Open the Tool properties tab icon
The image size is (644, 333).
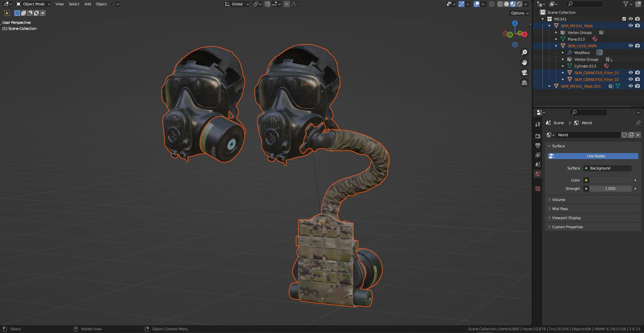point(538,124)
